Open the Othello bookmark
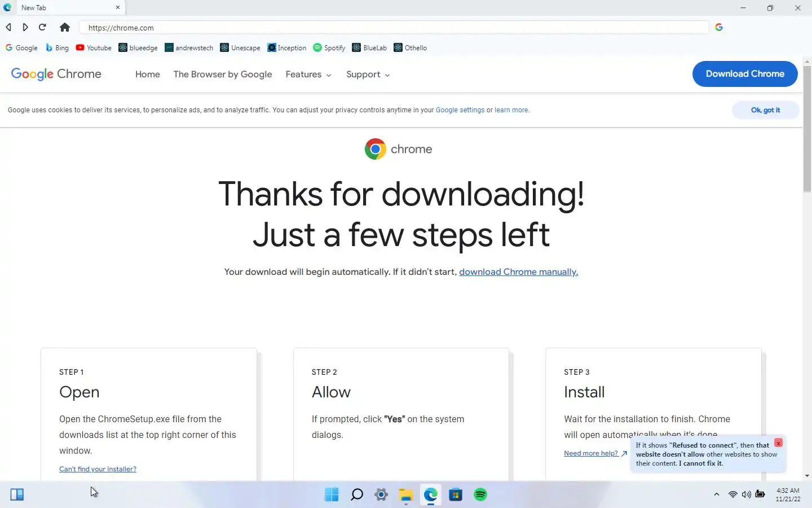 coord(410,48)
